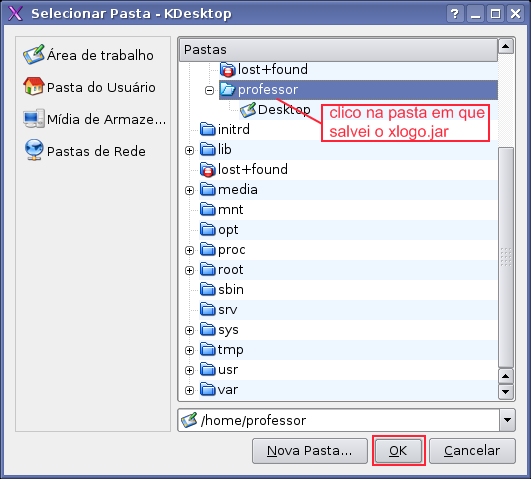
Task: Select the Desktop subfolder under professor
Action: tap(275, 110)
